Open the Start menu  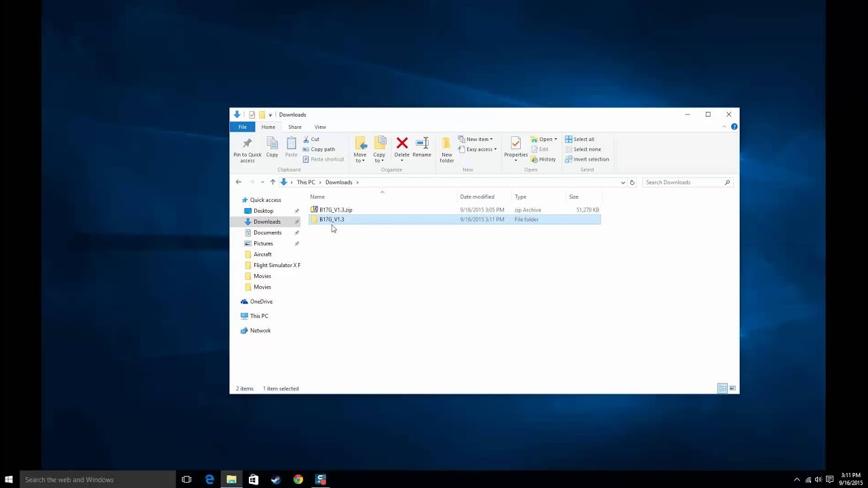pyautogui.click(x=9, y=479)
